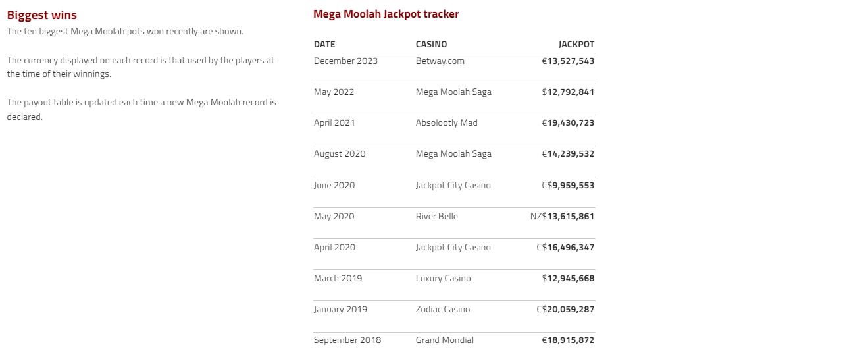Select Mega Moolah Saga in May 2022 row
The image size is (868, 353).
tap(453, 92)
